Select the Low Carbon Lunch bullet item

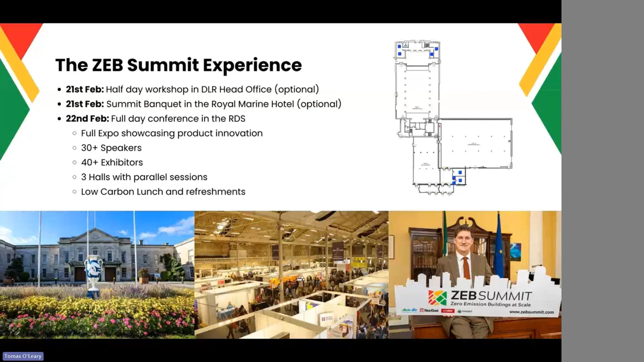[163, 191]
